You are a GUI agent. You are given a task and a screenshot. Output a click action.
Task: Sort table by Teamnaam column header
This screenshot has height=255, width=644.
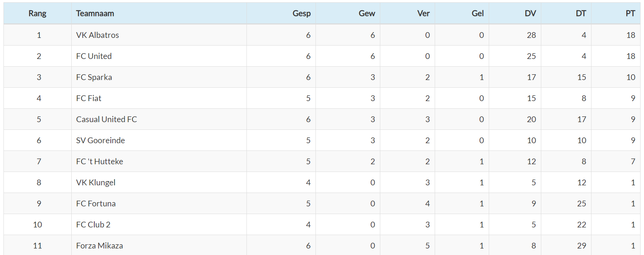(x=95, y=13)
